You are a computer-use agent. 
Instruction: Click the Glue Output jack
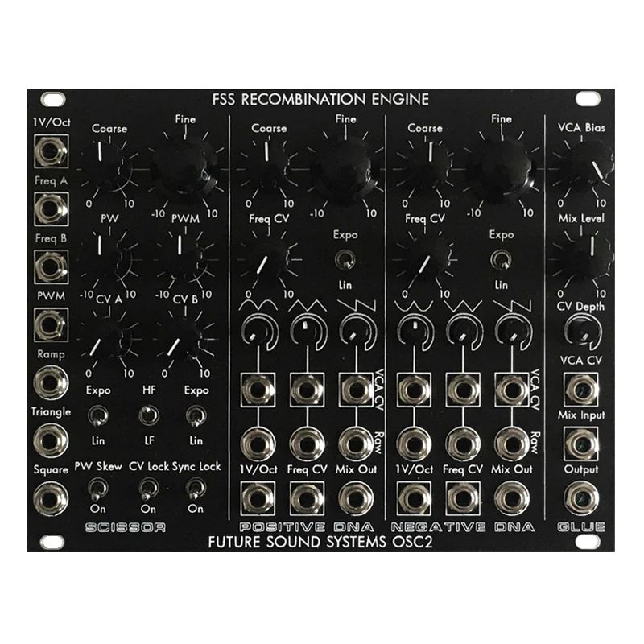click(580, 498)
